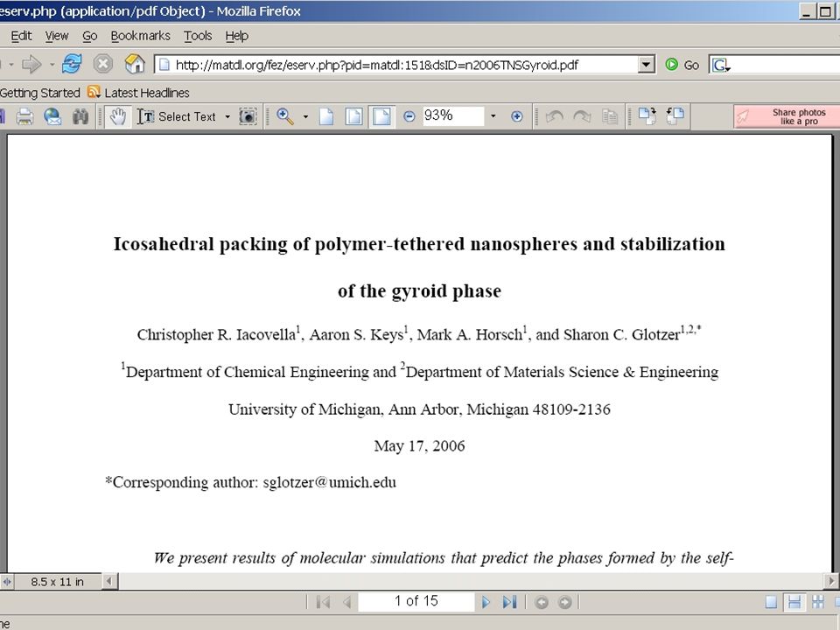Go to the Home page
Screen dimensions: 840x630
[x=135, y=64]
